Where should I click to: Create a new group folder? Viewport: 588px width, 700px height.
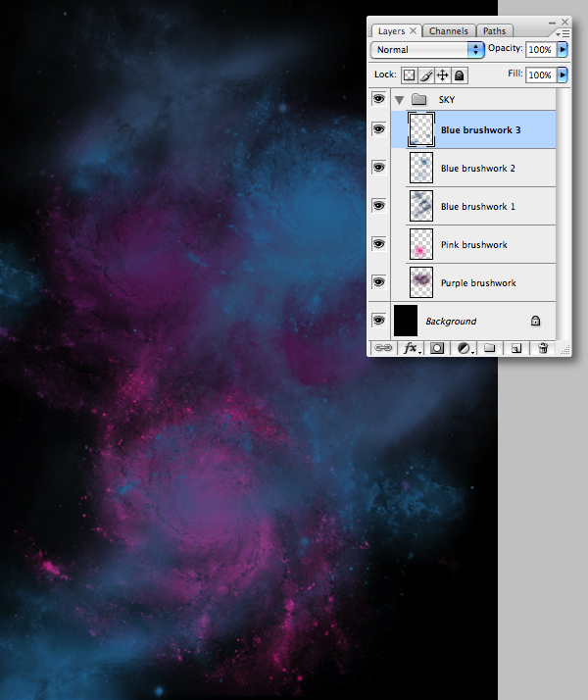490,348
